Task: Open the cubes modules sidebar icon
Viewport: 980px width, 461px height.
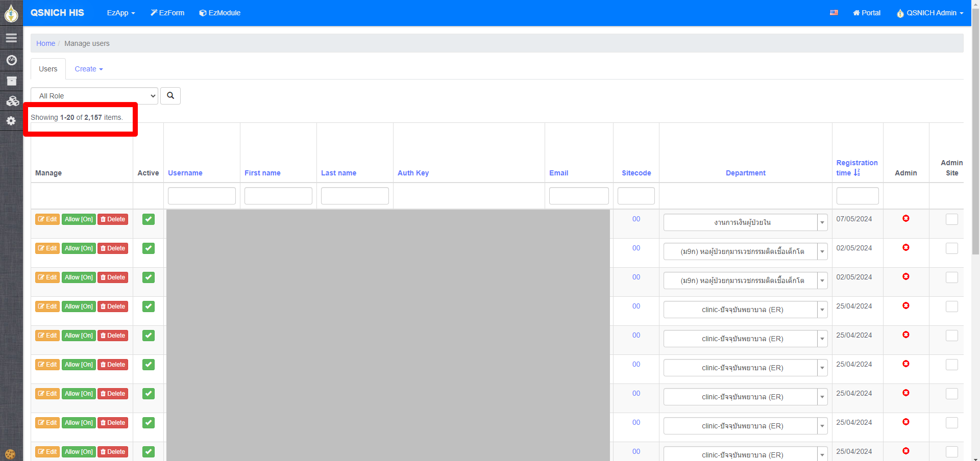Action: point(12,101)
